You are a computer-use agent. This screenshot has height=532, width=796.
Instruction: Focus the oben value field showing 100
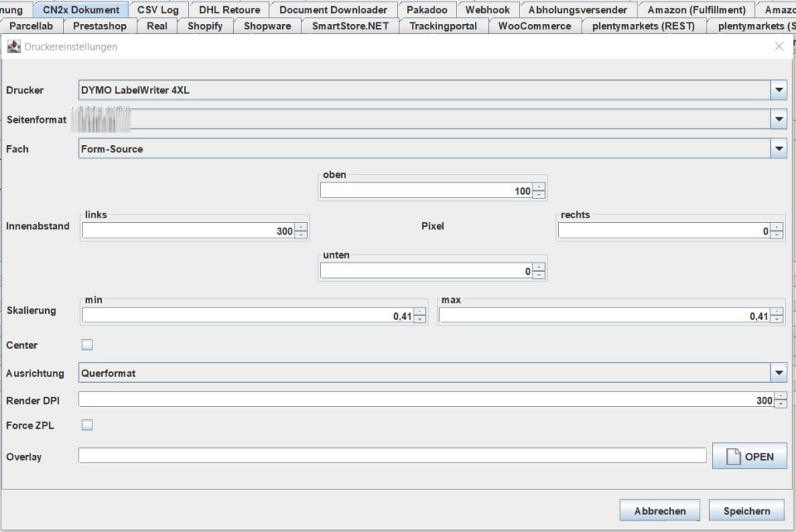pyautogui.click(x=427, y=191)
